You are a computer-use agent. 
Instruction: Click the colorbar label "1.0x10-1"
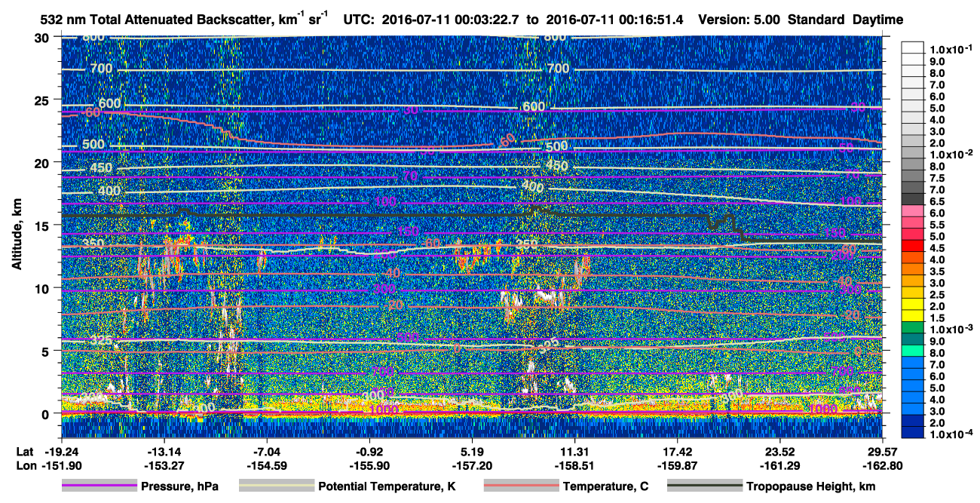click(951, 49)
